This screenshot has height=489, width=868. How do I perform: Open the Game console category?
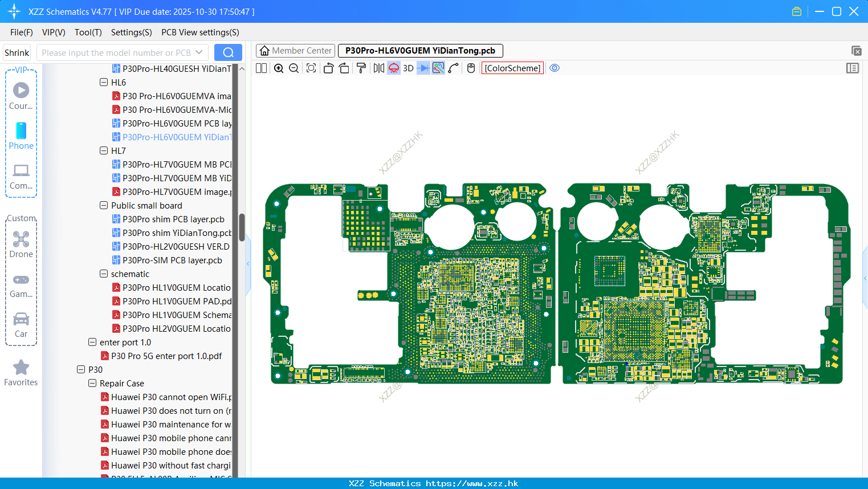[x=21, y=285]
